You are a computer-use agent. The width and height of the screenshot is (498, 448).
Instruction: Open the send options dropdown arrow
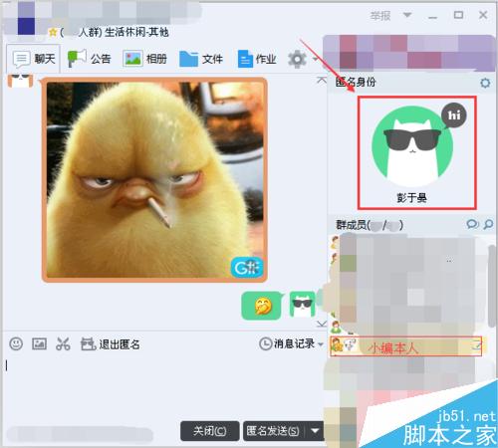pyautogui.click(x=315, y=431)
